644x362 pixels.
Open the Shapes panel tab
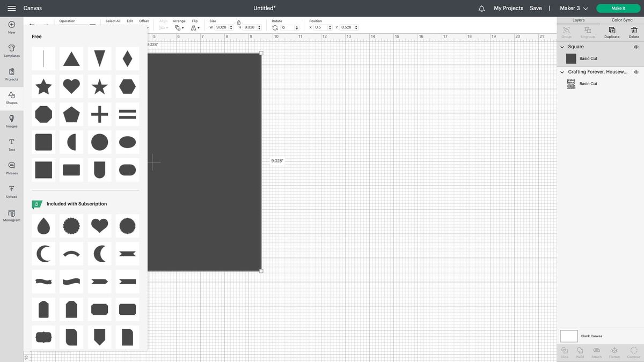point(12,98)
